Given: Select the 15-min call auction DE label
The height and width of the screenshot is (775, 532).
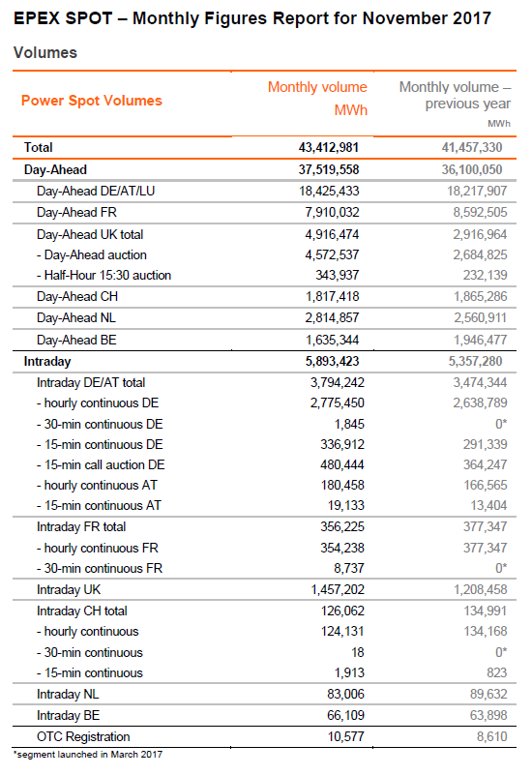Looking at the screenshot, I should tap(101, 464).
